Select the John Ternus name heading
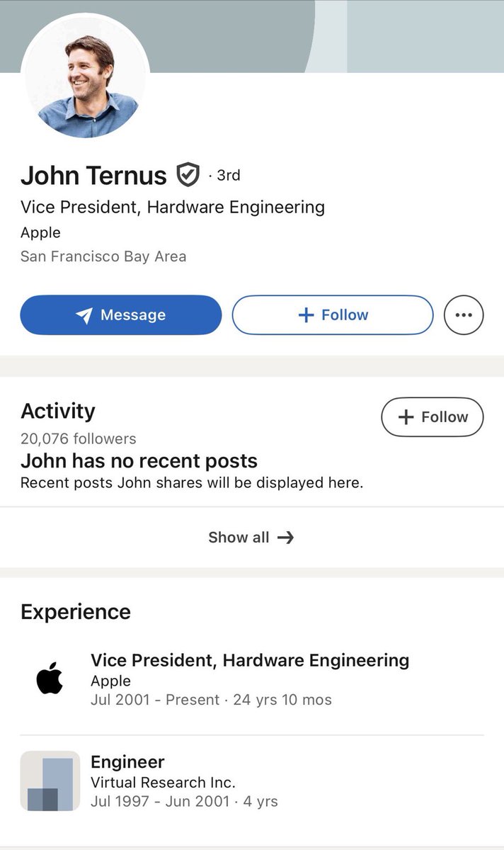The width and height of the screenshot is (504, 850). (x=93, y=175)
